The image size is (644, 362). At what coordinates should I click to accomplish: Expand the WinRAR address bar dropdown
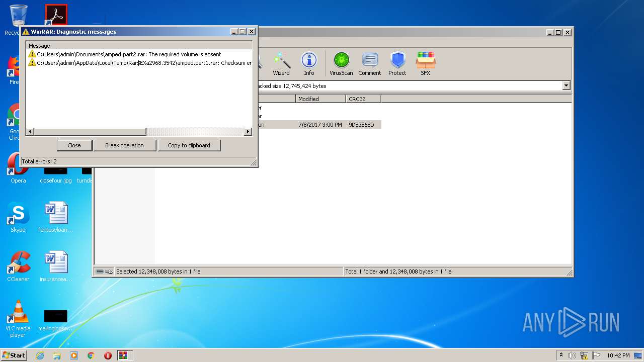[567, 86]
